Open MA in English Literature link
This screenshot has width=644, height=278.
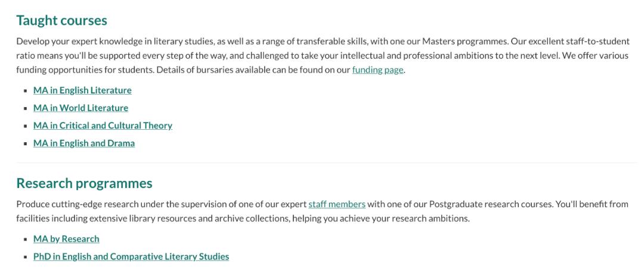pyautogui.click(x=82, y=90)
